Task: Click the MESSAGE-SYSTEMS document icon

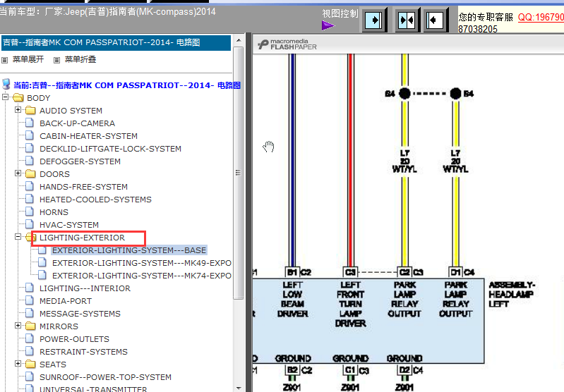Action: pyautogui.click(x=30, y=313)
